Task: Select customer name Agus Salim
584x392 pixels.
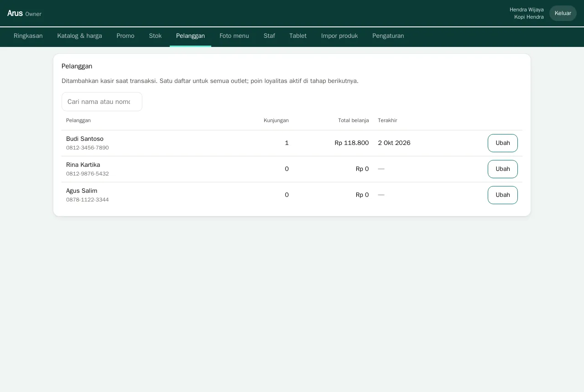Action: pyautogui.click(x=82, y=191)
